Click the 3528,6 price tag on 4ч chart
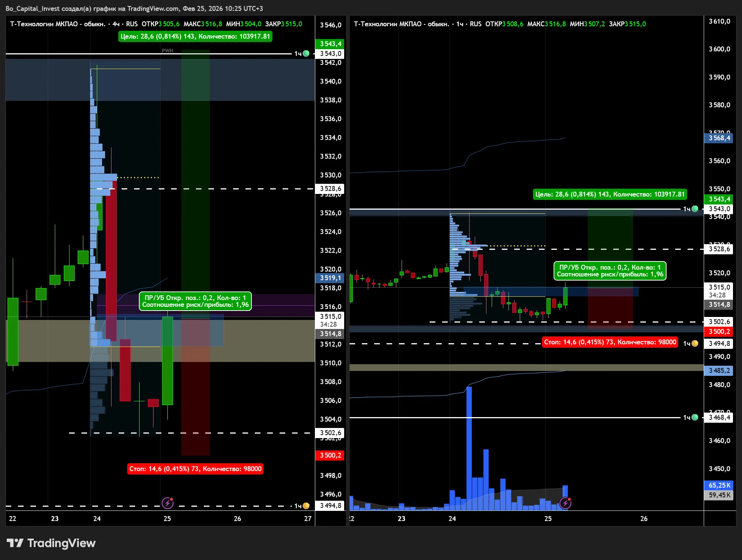 (330, 189)
